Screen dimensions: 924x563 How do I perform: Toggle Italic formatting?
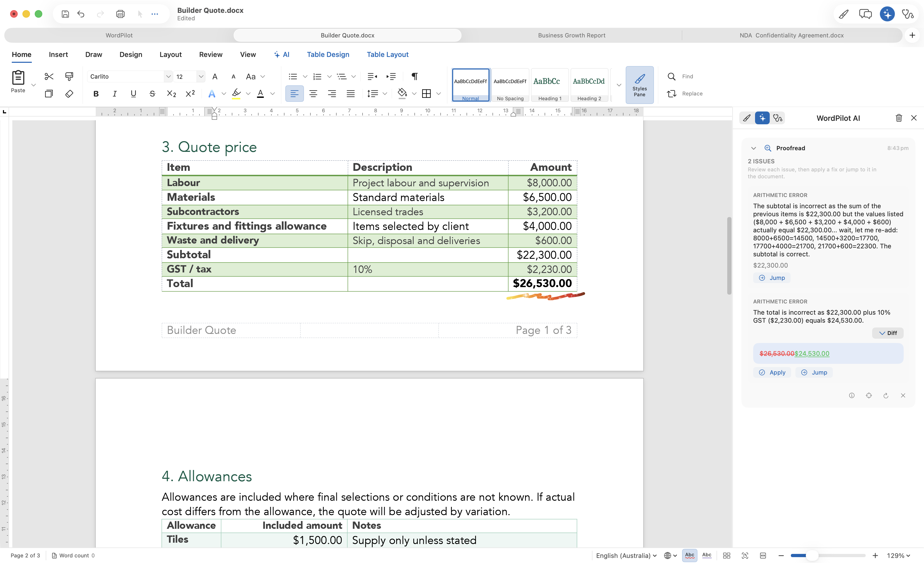(115, 94)
